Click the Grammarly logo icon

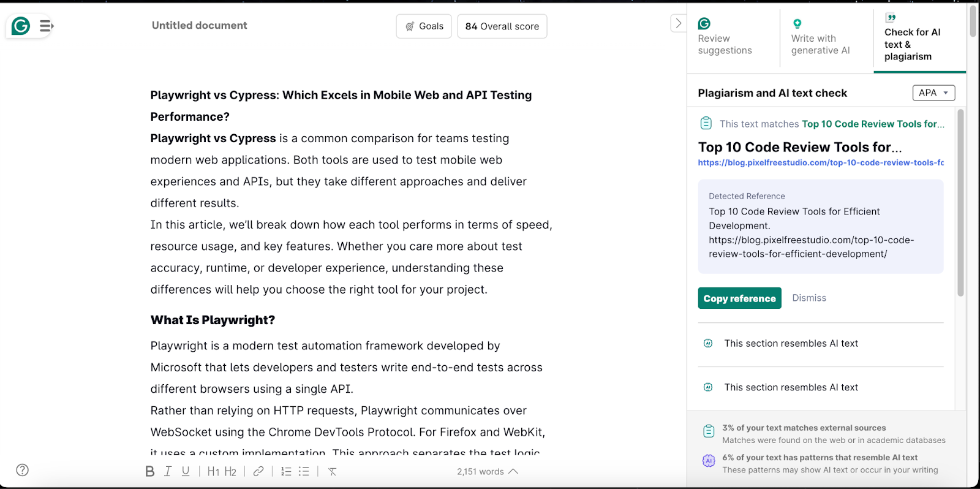click(21, 26)
